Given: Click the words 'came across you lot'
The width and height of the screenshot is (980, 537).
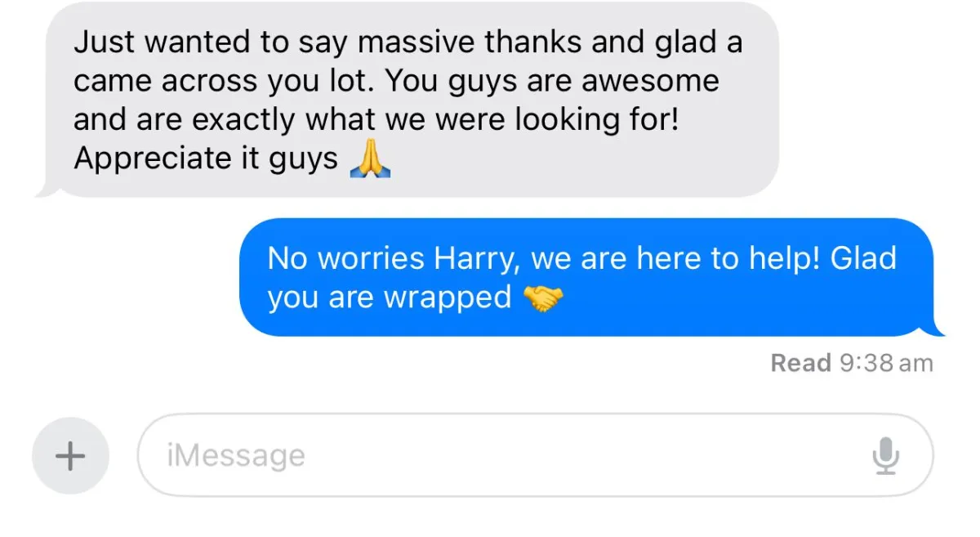Looking at the screenshot, I should click(225, 82).
